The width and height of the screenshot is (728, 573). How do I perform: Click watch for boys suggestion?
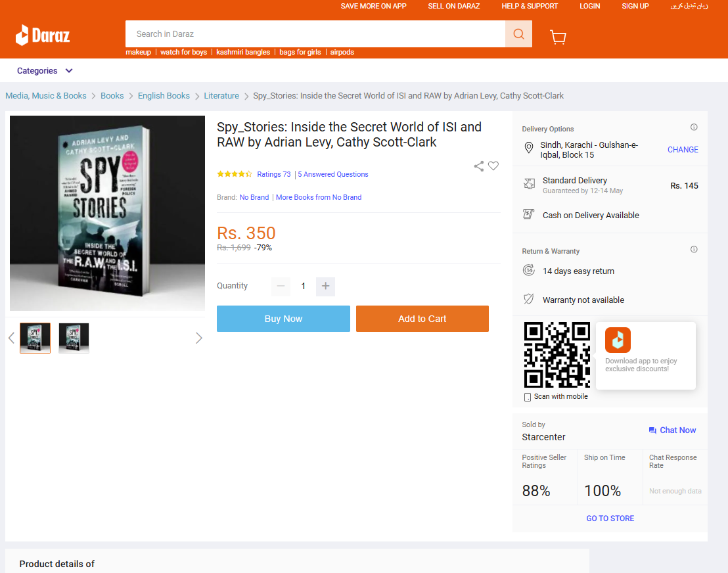click(184, 52)
